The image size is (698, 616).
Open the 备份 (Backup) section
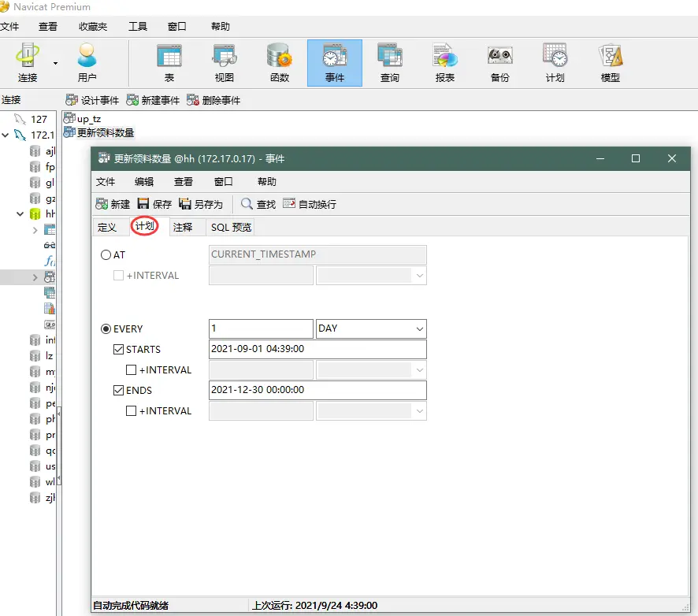[x=500, y=63]
